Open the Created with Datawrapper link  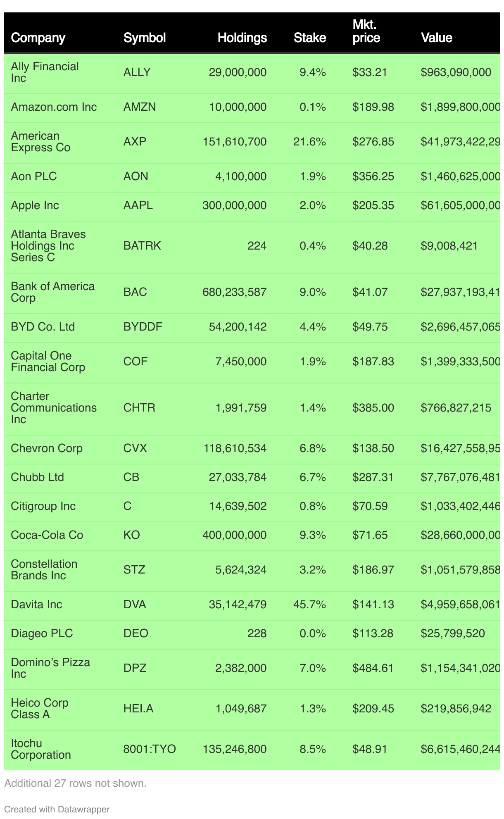click(x=57, y=809)
